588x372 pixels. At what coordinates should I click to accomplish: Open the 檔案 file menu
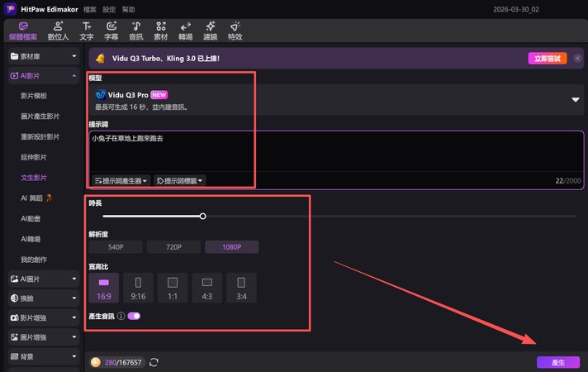(90, 9)
